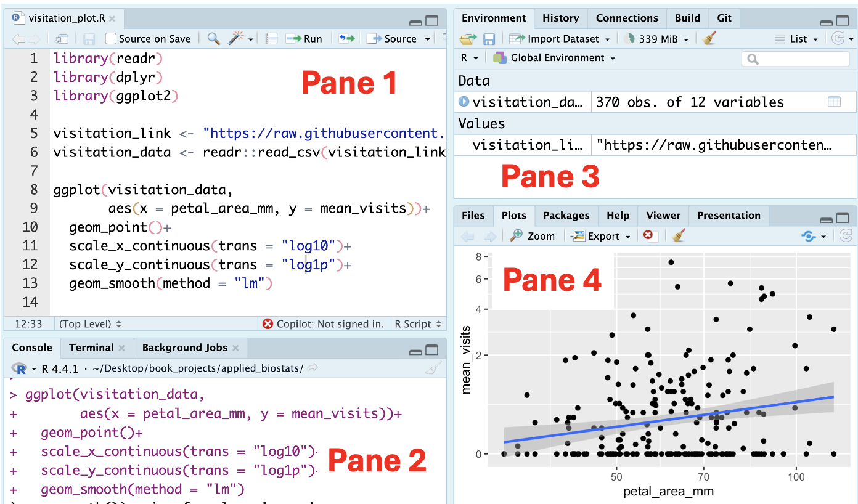Expand the visitation_data object blue arrow
858x504 pixels.
click(464, 102)
